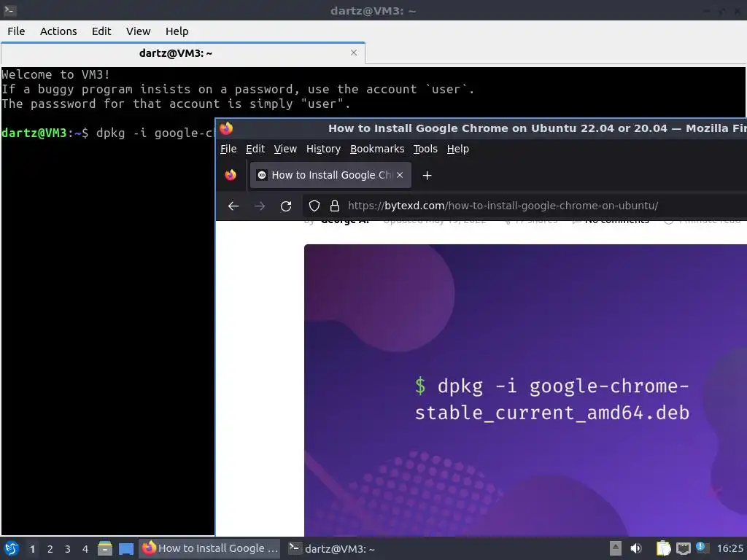
Task: Click the removable media eject tray icon
Action: pyautogui.click(x=616, y=548)
